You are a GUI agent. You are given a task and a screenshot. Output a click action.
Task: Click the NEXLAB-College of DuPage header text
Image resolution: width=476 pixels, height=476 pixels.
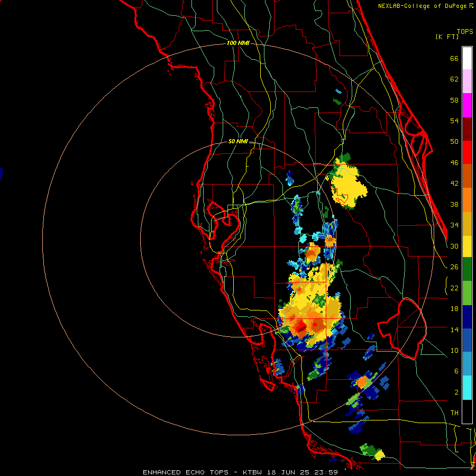422,6
